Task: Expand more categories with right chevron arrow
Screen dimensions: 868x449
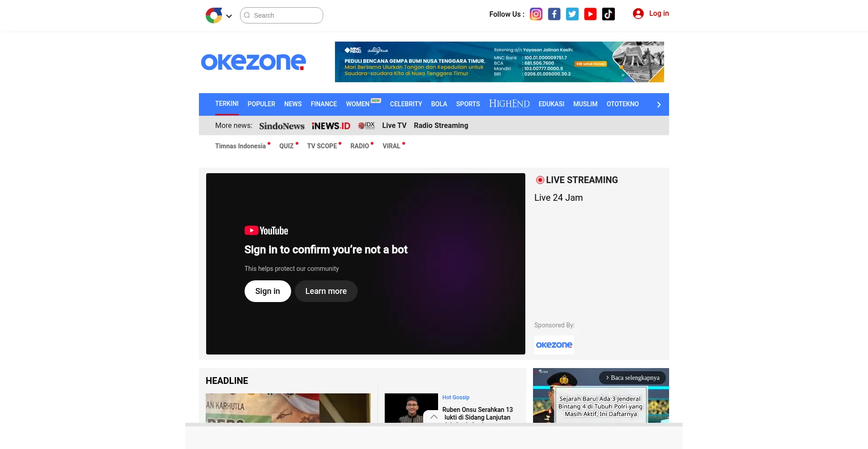Action: coord(659,104)
